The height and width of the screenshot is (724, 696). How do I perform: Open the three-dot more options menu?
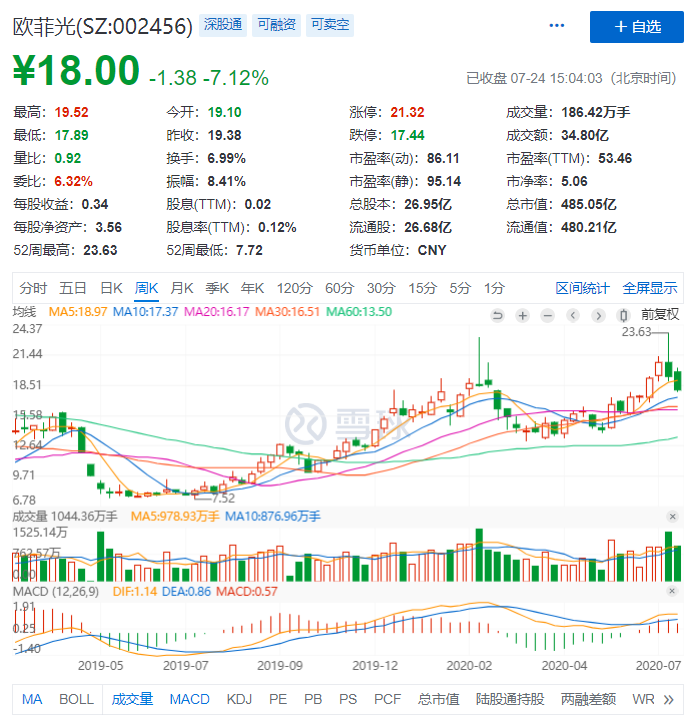(x=557, y=25)
